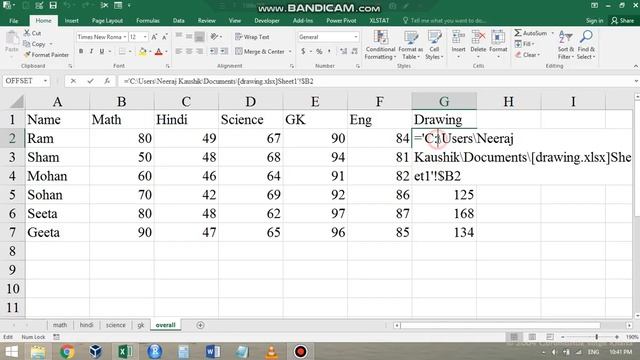Screen dimensions: 640x360
Task: Cut the selection with the scissors icon
Action: coord(27,33)
